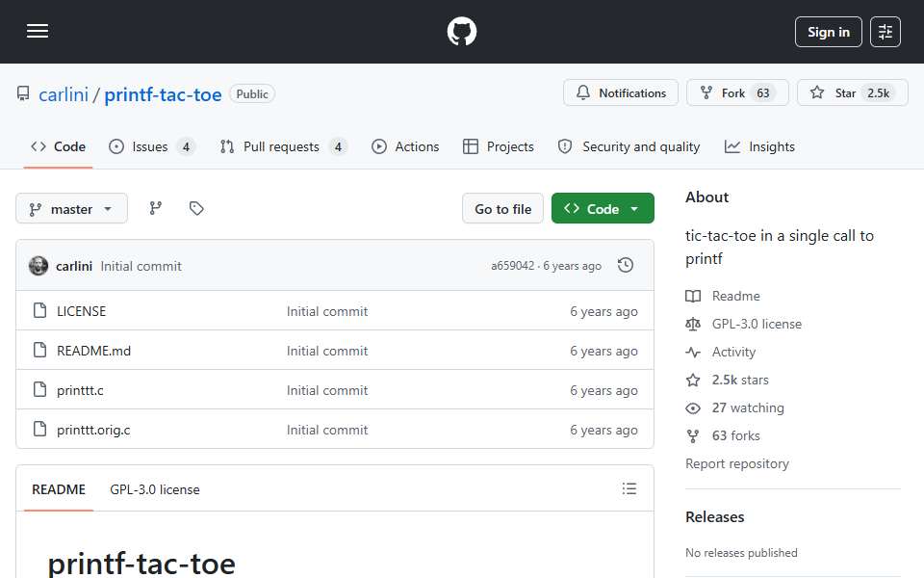View tags via tag icon

pos(196,208)
